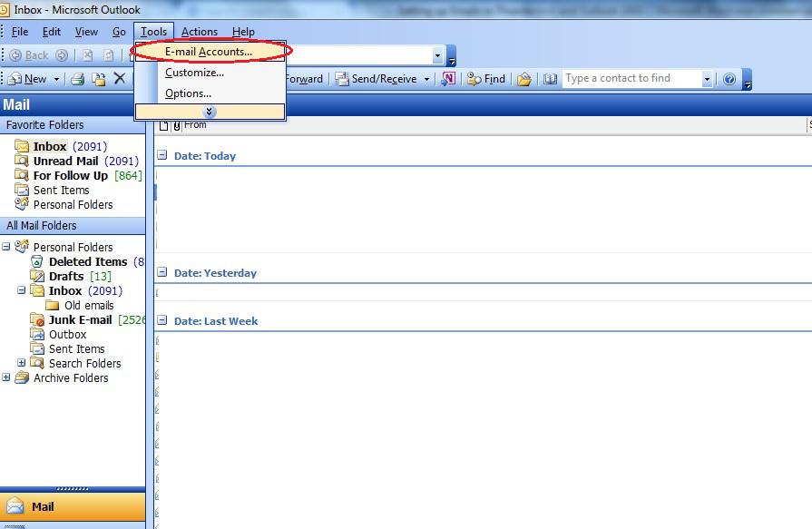The height and width of the screenshot is (529, 812).
Task: Click the stop icon on web toolbar
Action: [88, 55]
